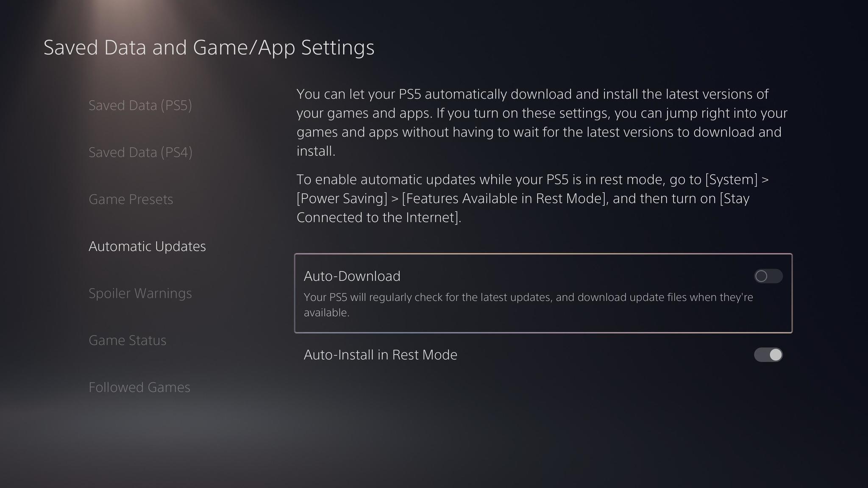Click the Saved Data and Game/App Settings title
This screenshot has height=488, width=868.
pos(209,47)
